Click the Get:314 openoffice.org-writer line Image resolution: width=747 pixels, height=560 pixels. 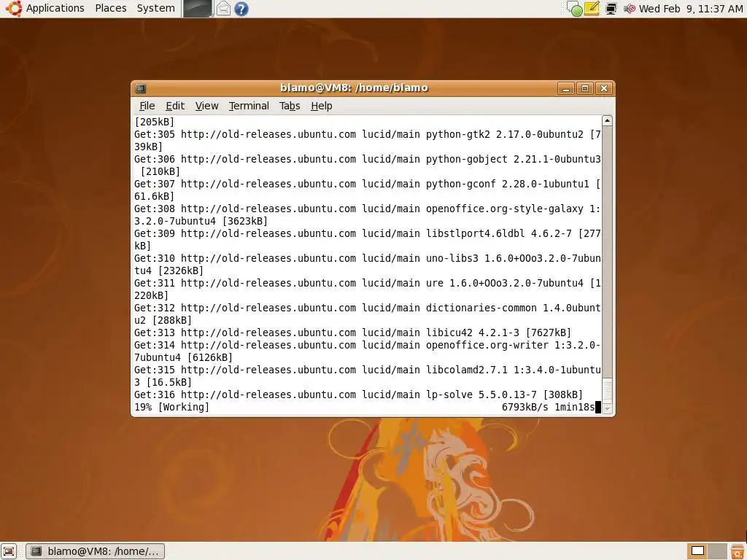coord(368,345)
